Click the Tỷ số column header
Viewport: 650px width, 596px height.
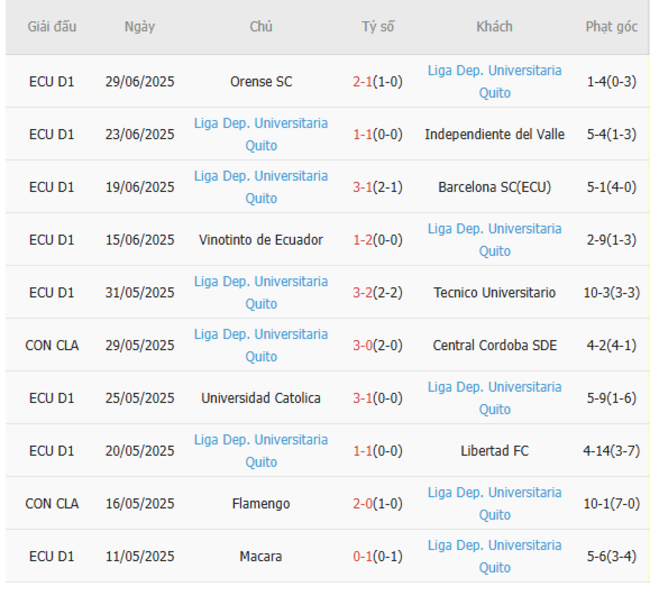[377, 27]
